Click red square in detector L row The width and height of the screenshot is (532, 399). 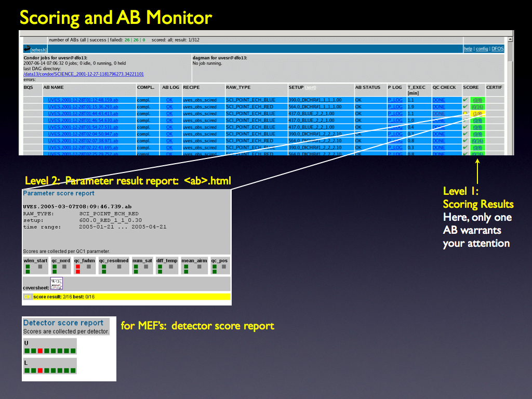41,370
